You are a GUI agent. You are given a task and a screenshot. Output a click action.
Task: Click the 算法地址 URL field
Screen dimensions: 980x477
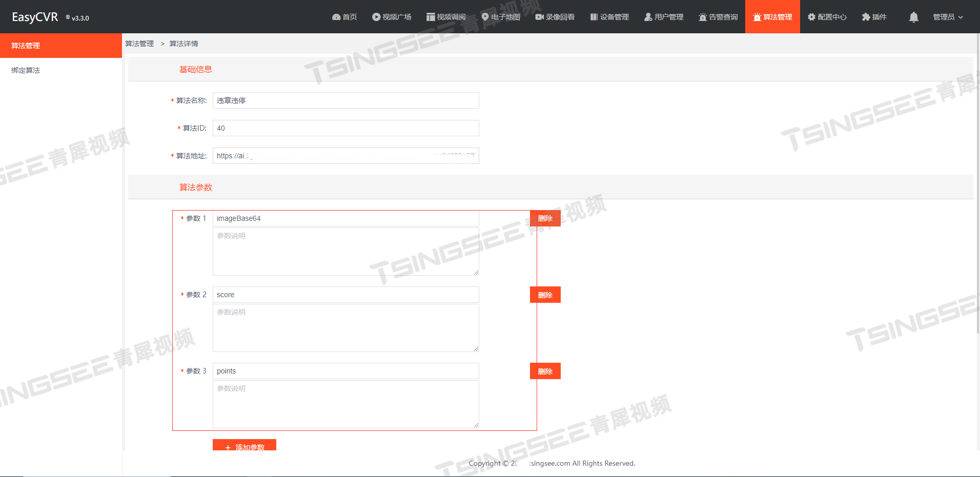pyautogui.click(x=346, y=156)
